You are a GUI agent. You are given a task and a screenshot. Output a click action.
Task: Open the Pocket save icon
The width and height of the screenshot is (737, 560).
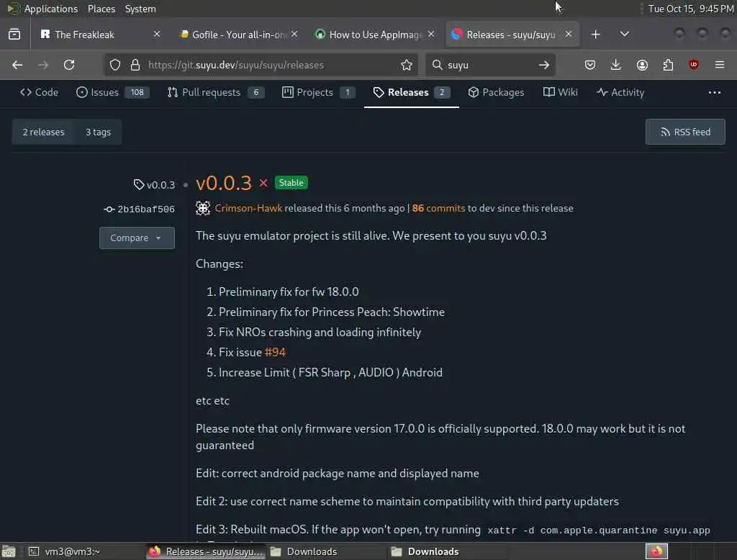point(590,65)
